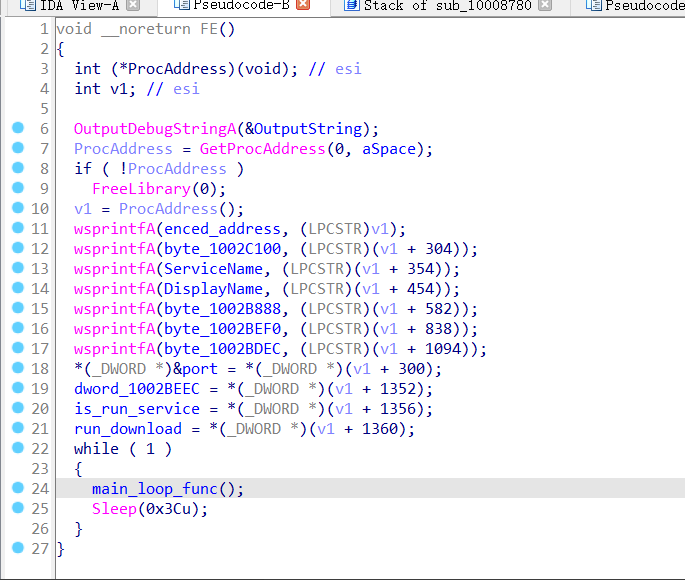
Task: Toggle breakpoint dot on line 6
Action: point(17,129)
